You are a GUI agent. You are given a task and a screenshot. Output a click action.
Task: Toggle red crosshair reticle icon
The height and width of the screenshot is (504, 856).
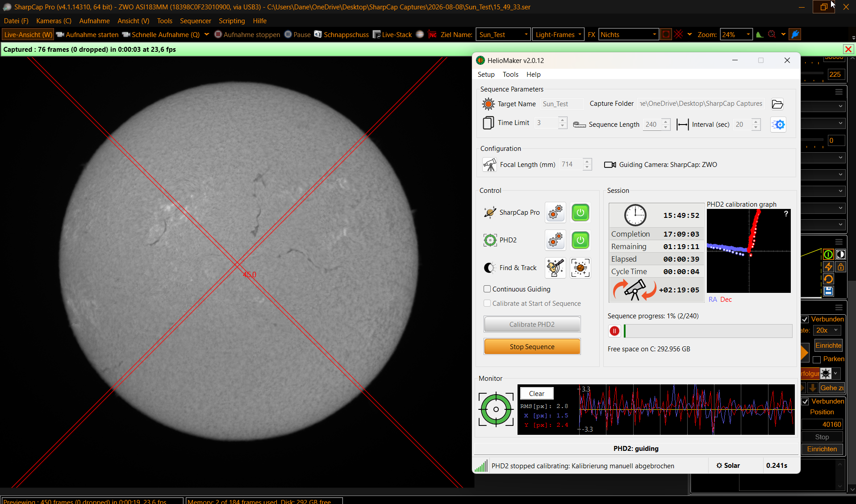(679, 34)
